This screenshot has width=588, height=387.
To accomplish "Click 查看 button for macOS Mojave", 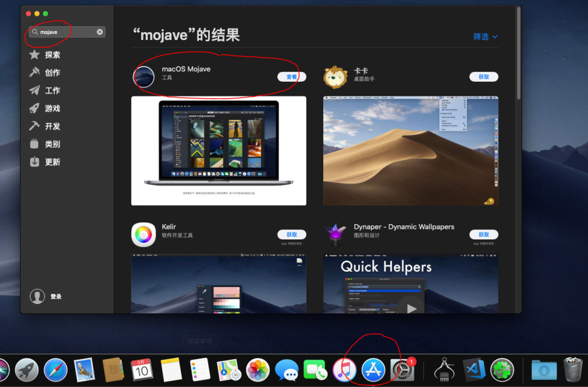I will 292,77.
